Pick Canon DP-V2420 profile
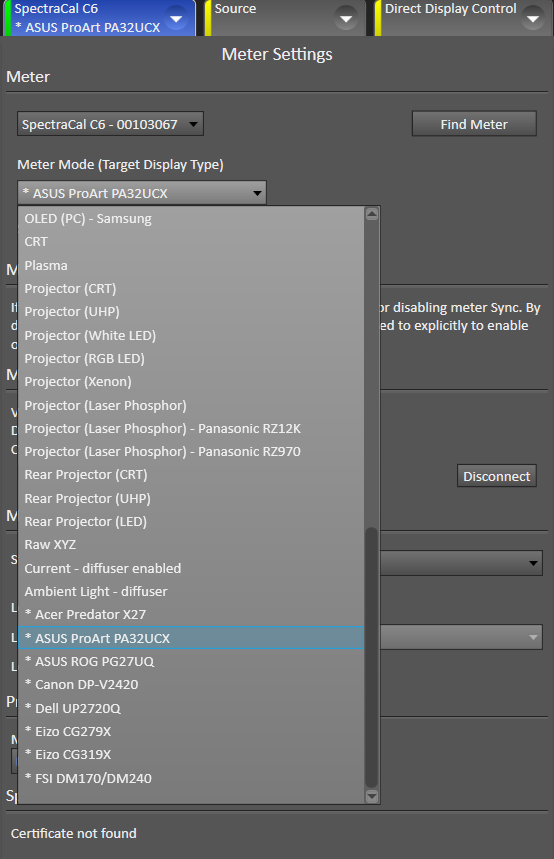 (191, 684)
